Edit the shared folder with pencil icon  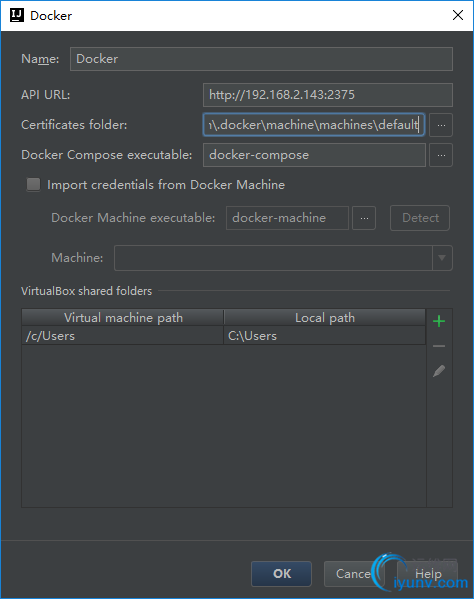pos(439,371)
